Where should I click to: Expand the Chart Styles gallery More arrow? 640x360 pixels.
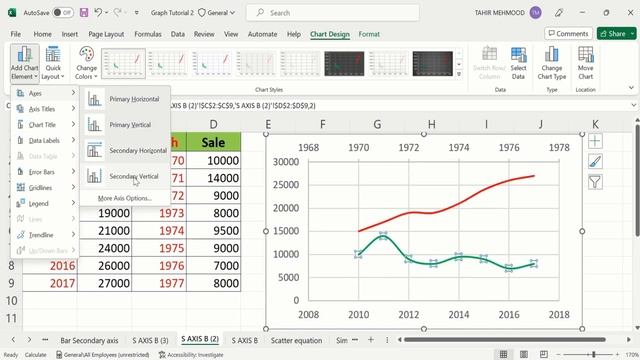point(459,74)
